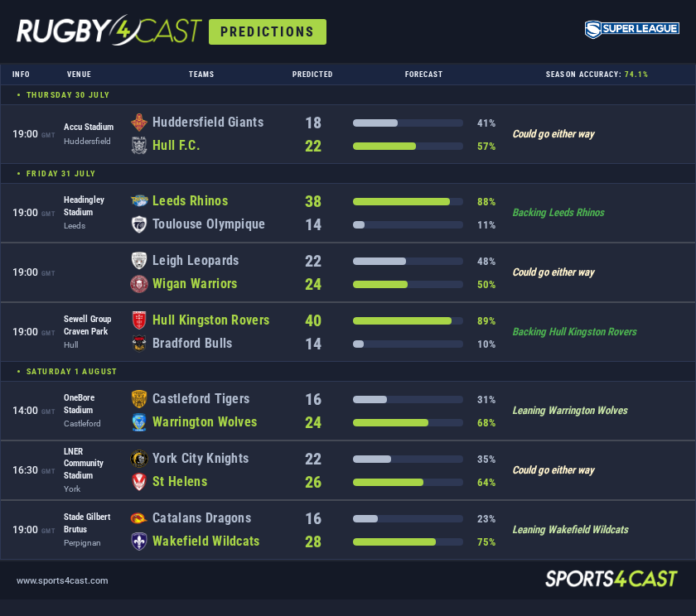696x616 pixels.
Task: Select the St Helens red crest
Action: pos(139,482)
